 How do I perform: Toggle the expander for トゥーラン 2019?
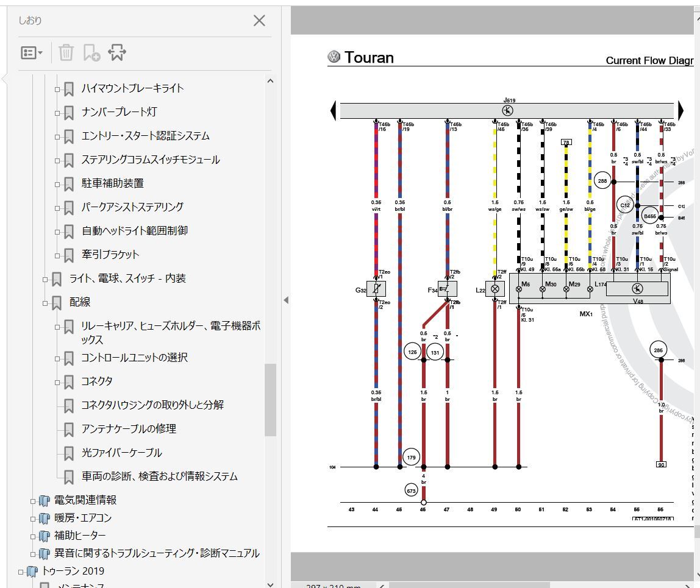click(x=21, y=572)
